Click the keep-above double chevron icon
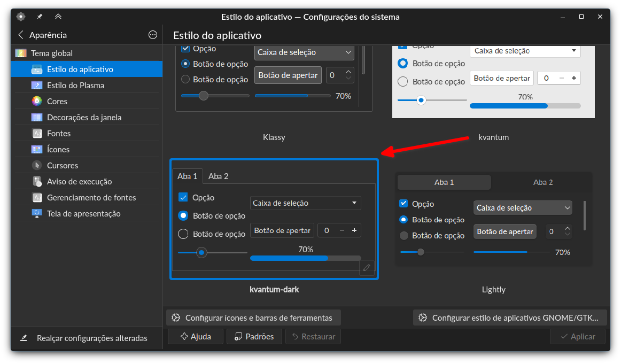 (x=58, y=17)
